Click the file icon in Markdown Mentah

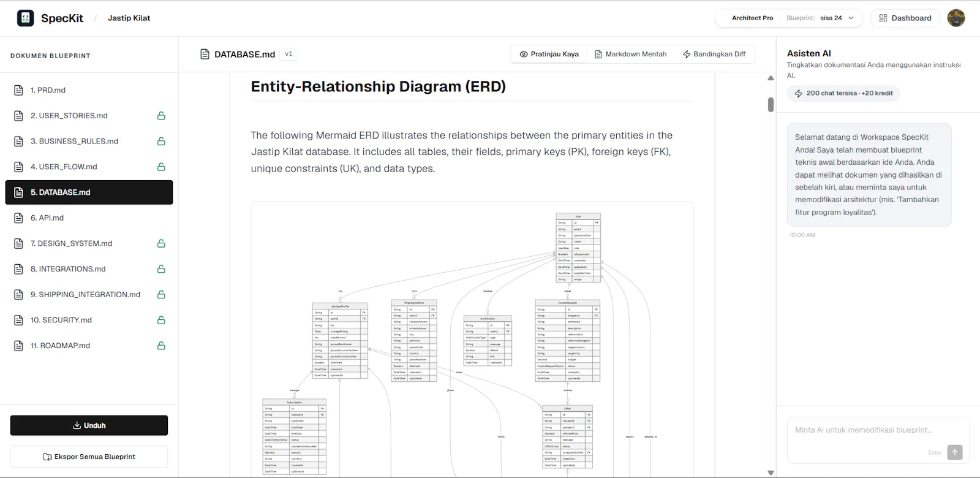tap(598, 55)
